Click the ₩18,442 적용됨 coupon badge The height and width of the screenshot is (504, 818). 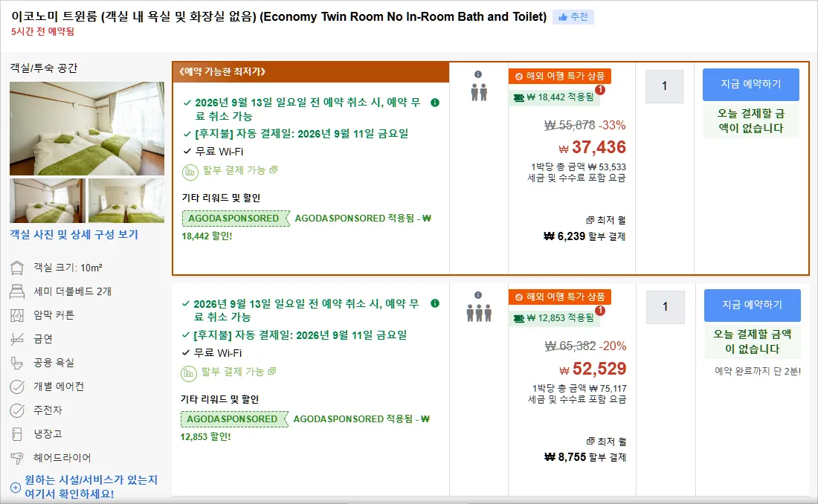(x=554, y=97)
